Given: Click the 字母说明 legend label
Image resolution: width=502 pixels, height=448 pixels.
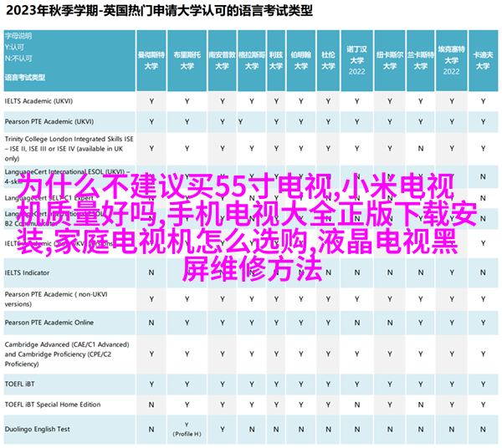Looking at the screenshot, I should 18,36.
